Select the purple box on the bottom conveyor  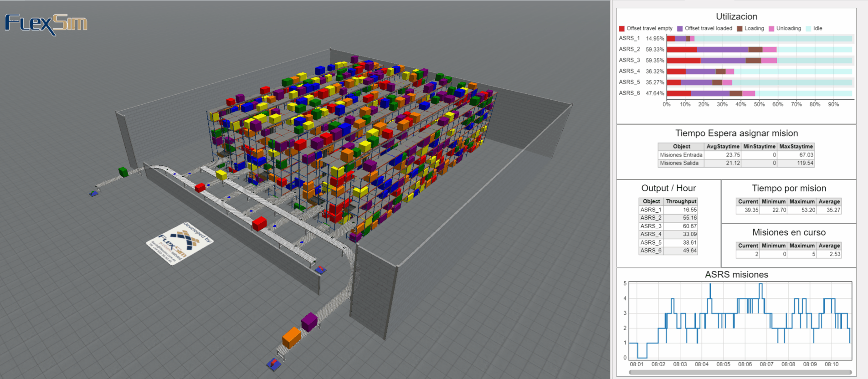click(x=309, y=321)
